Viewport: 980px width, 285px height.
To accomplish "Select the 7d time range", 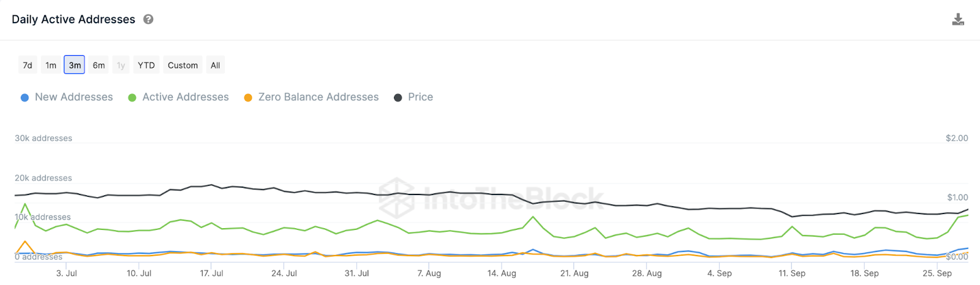I will click(28, 65).
